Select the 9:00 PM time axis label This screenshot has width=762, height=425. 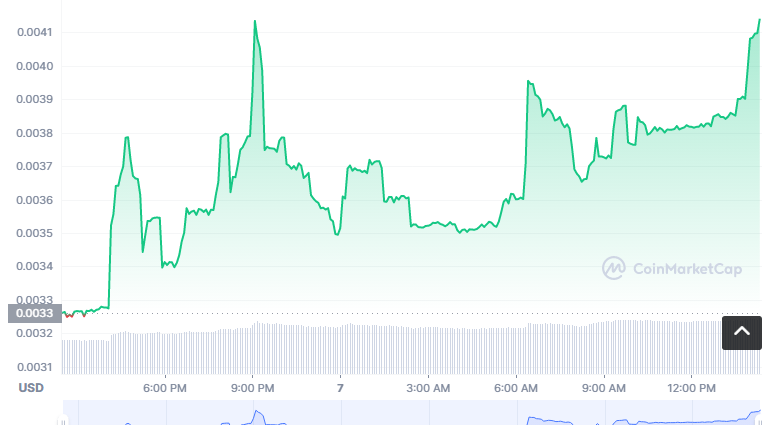tap(253, 387)
